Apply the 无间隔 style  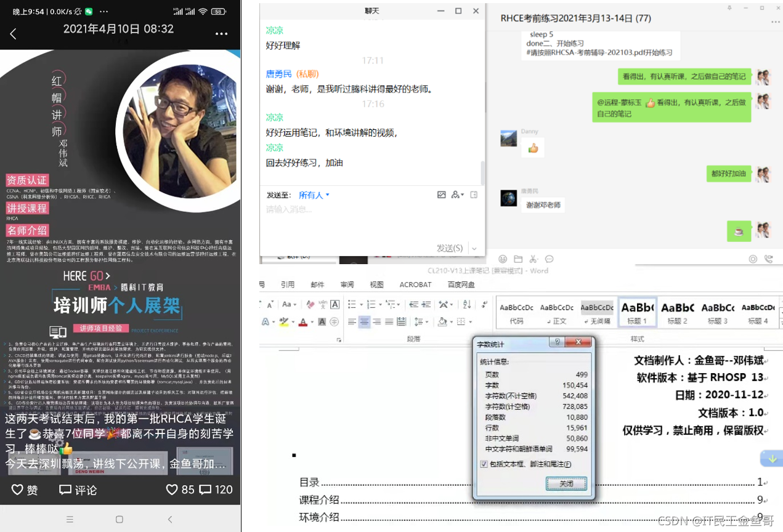tap(597, 312)
